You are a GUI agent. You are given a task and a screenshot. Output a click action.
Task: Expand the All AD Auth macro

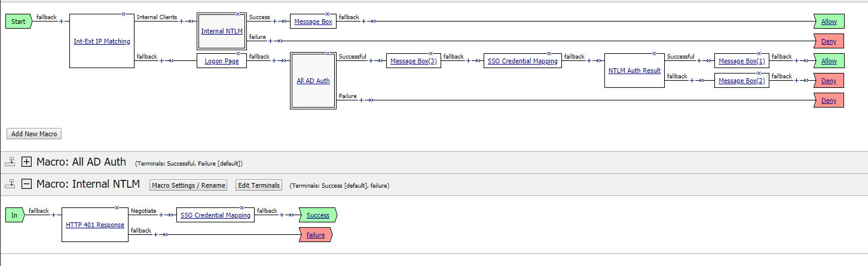coord(26,162)
